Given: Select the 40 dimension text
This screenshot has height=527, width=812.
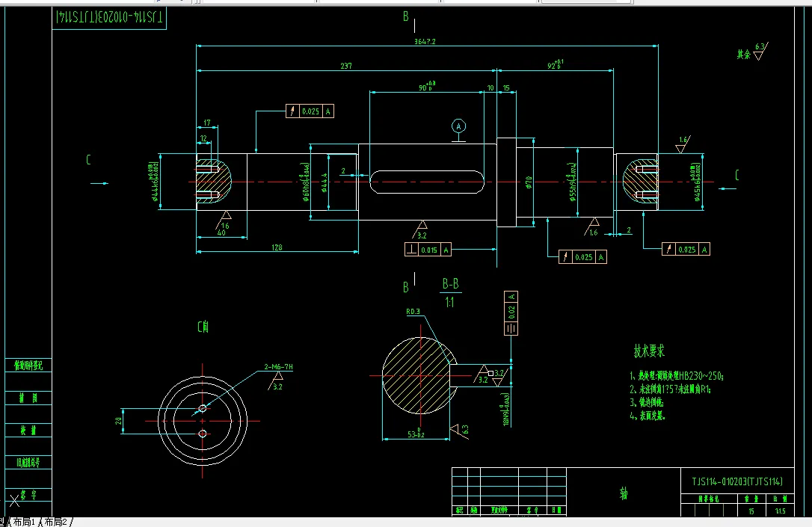Looking at the screenshot, I should point(221,233).
